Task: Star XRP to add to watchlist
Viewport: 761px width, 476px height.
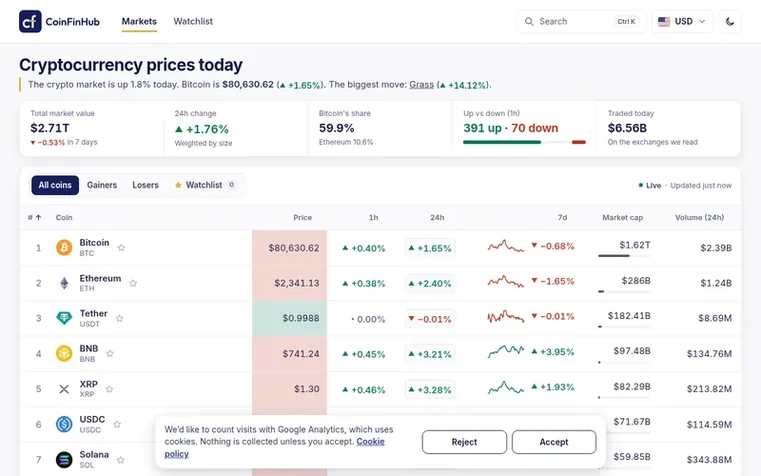Action: point(109,389)
